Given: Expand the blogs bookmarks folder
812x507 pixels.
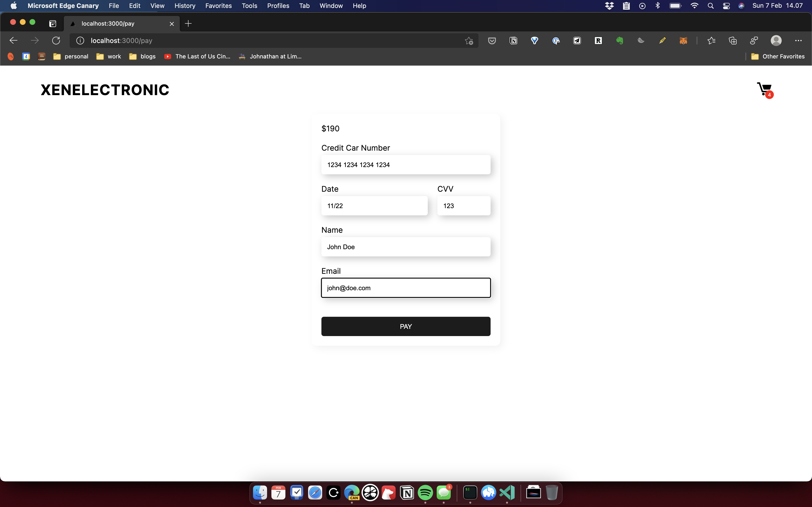Looking at the screenshot, I should pyautogui.click(x=143, y=56).
